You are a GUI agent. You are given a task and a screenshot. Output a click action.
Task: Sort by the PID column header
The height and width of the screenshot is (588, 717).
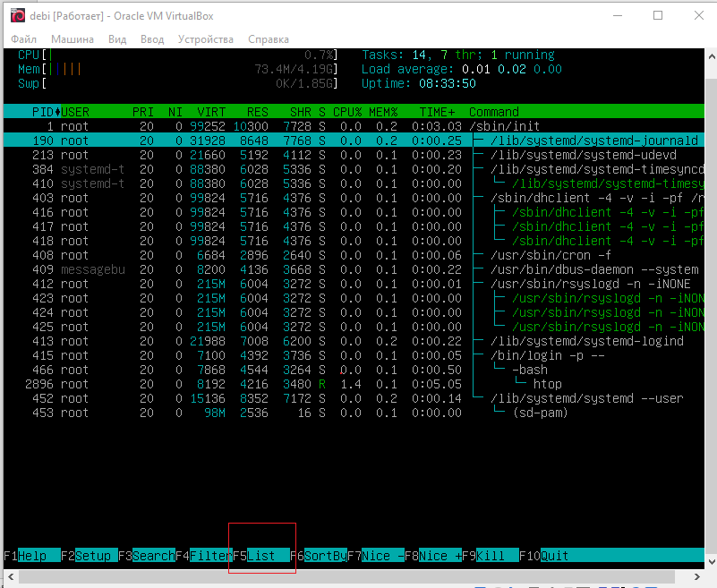(x=43, y=112)
